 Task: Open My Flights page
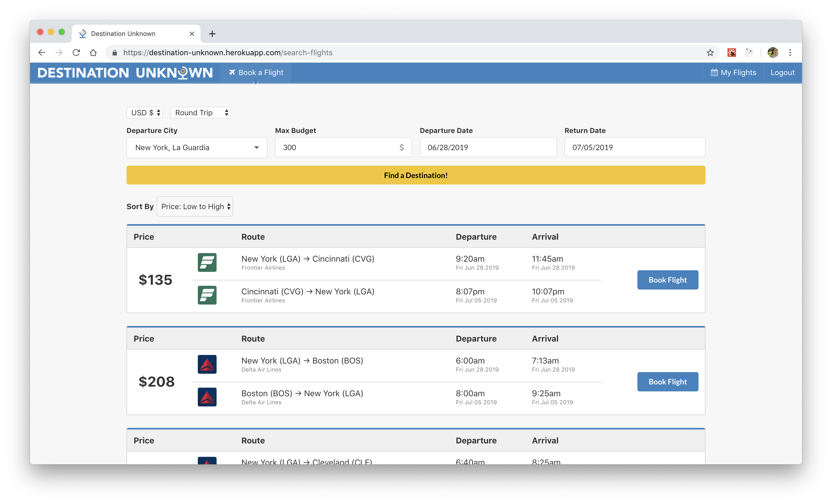(x=733, y=73)
